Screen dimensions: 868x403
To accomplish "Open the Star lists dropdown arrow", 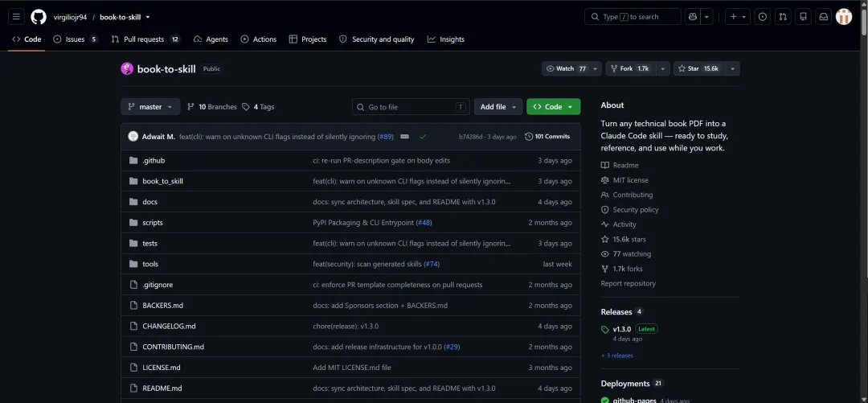I will click(x=733, y=68).
